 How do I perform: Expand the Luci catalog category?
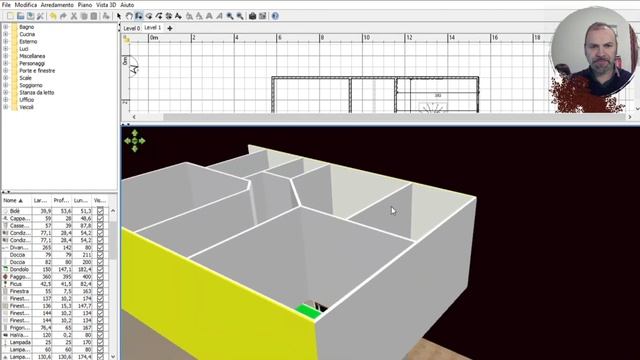click(x=6, y=49)
